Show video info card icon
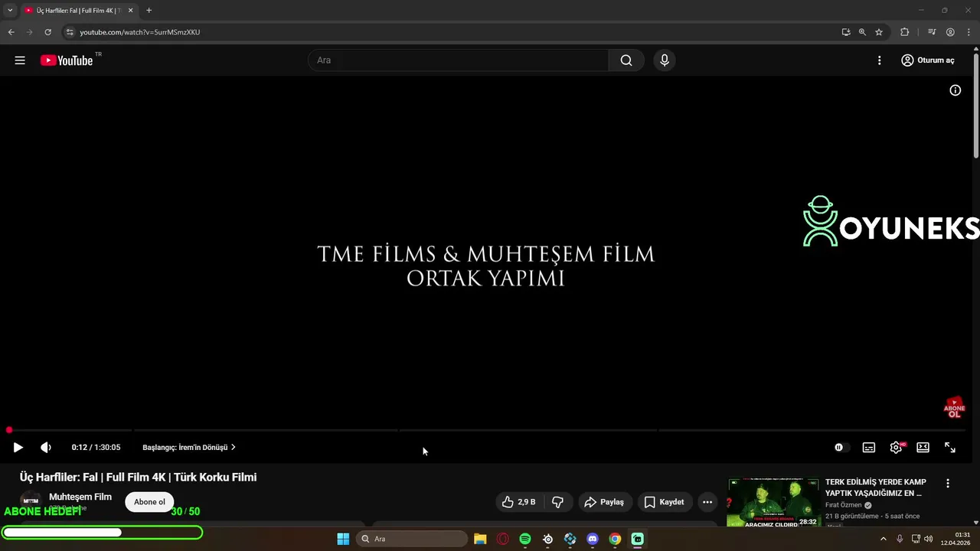980x551 pixels. pos(955,90)
